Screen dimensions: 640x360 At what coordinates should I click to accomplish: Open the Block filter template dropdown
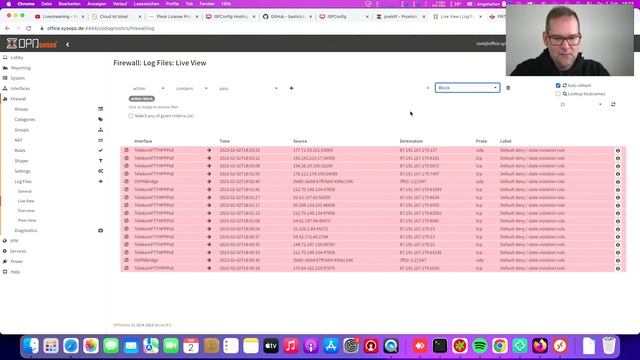(x=467, y=88)
